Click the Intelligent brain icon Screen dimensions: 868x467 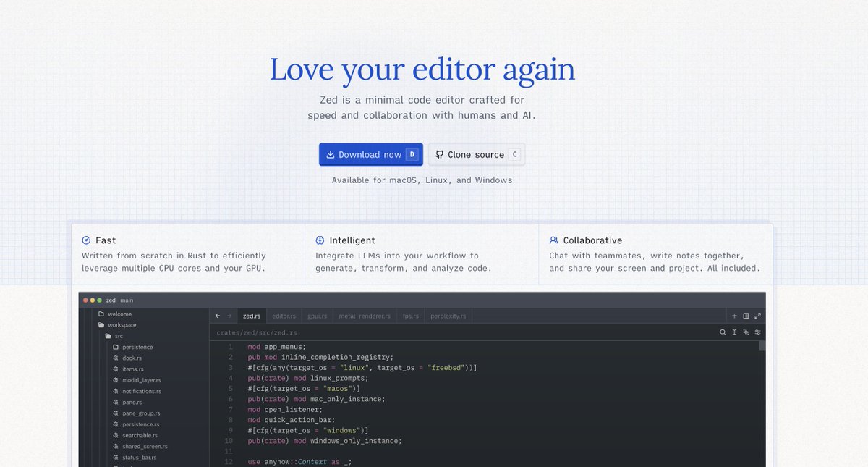320,240
